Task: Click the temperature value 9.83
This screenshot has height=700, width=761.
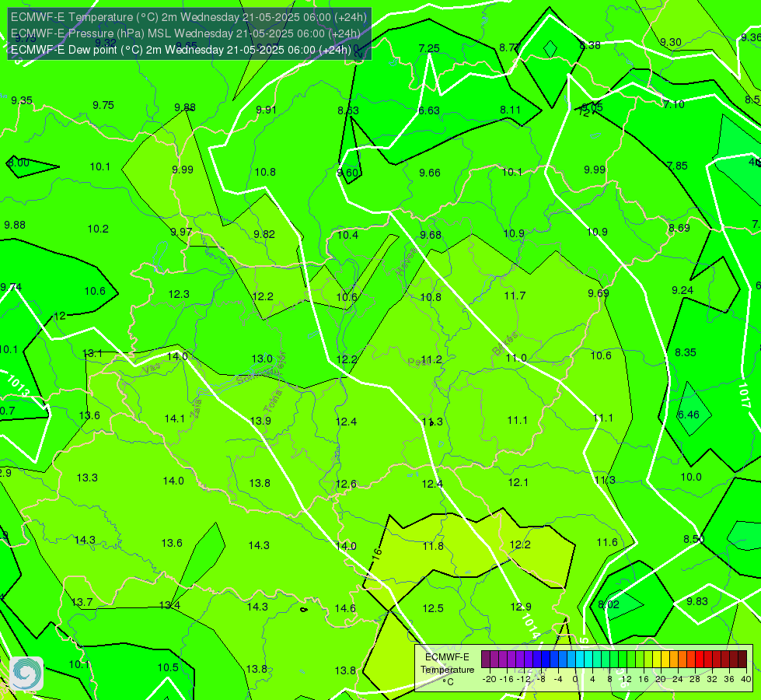Action: point(697,601)
